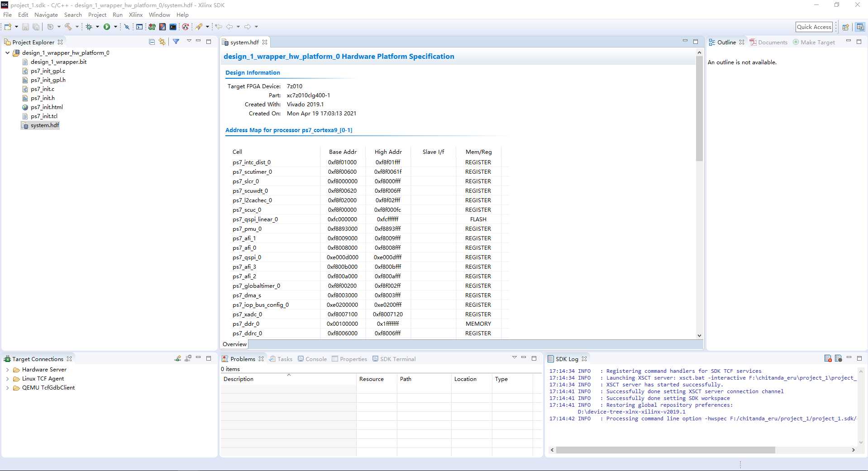
Task: Click the Program Flash toolbar icon
Action: [x=162, y=27]
